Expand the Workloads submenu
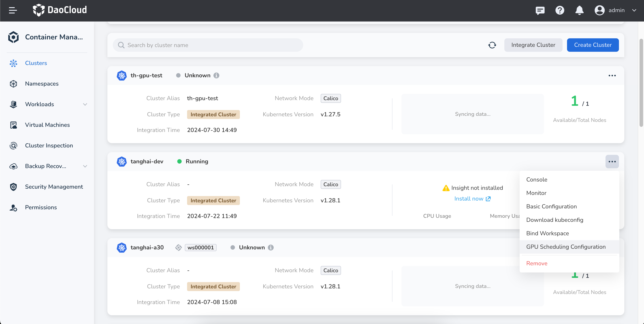The height and width of the screenshot is (324, 644). click(x=85, y=104)
